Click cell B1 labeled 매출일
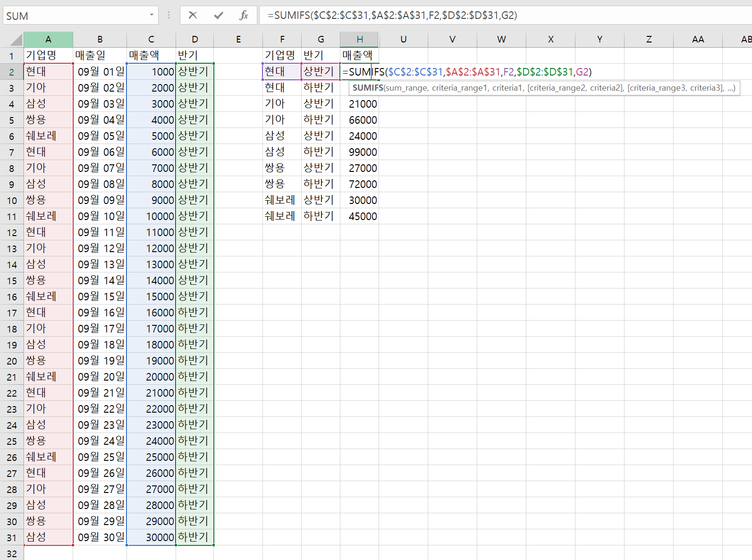This screenshot has width=752, height=560. (x=100, y=56)
